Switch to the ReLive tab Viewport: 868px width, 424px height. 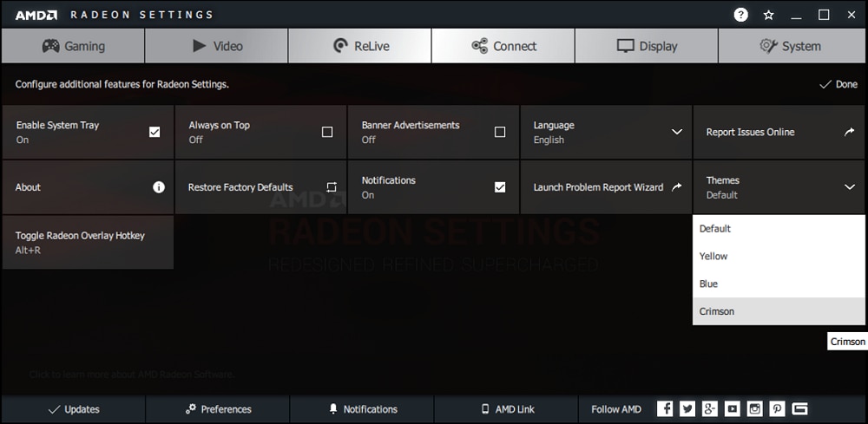359,46
